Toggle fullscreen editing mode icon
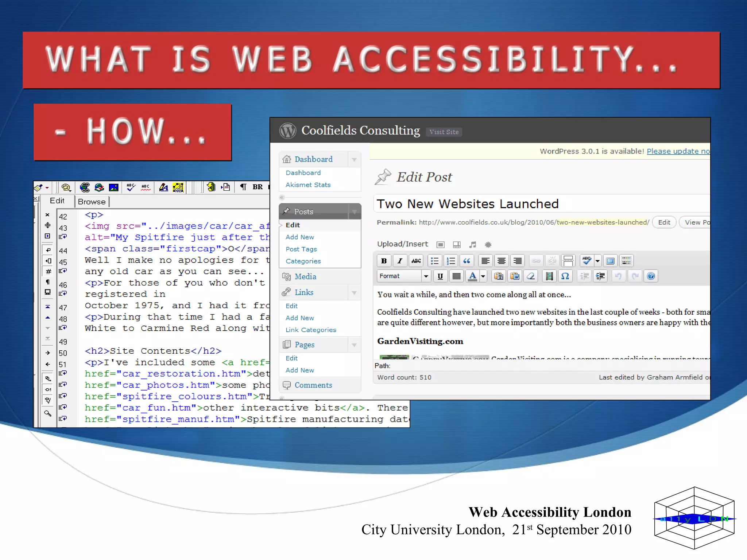This screenshot has width=747, height=560. coord(610,261)
